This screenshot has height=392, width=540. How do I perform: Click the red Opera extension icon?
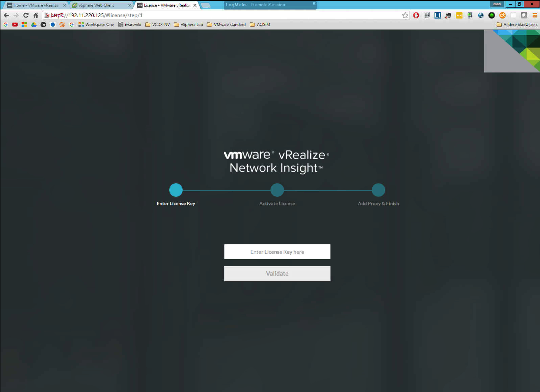click(416, 15)
